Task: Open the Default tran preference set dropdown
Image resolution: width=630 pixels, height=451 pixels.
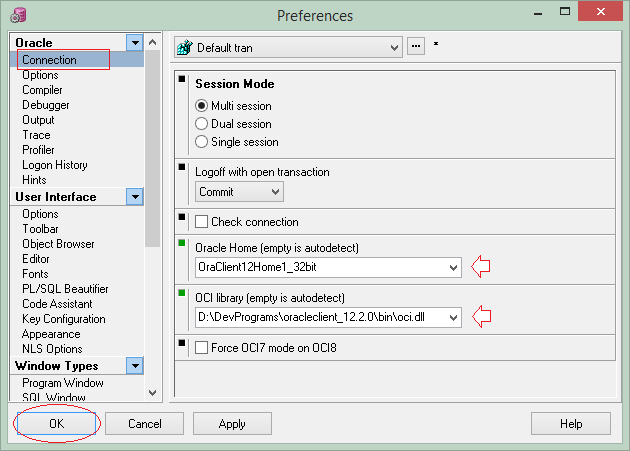Action: tap(394, 48)
